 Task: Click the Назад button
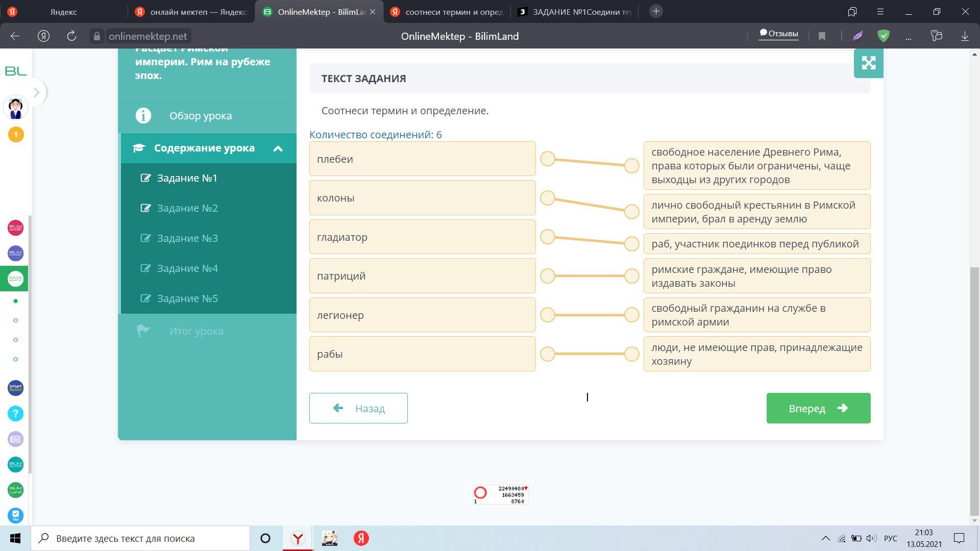tap(358, 408)
